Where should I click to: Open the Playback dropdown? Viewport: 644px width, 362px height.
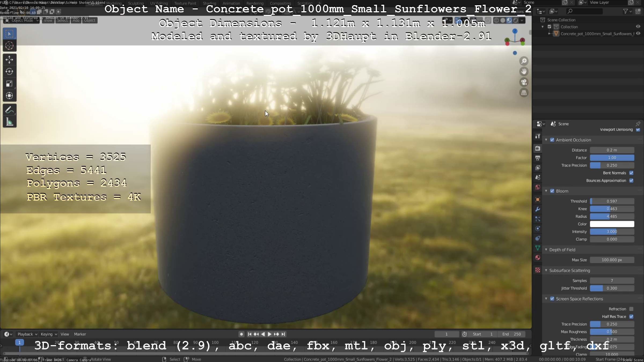coord(27,334)
